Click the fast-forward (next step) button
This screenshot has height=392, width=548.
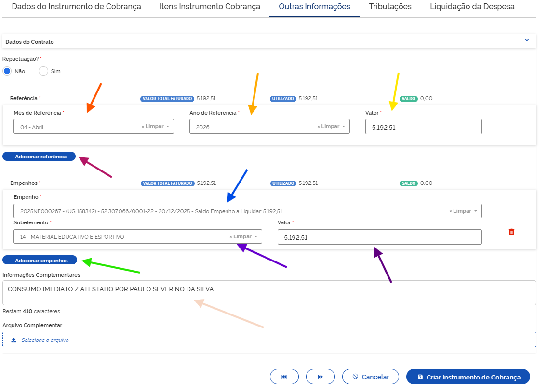[320, 377]
